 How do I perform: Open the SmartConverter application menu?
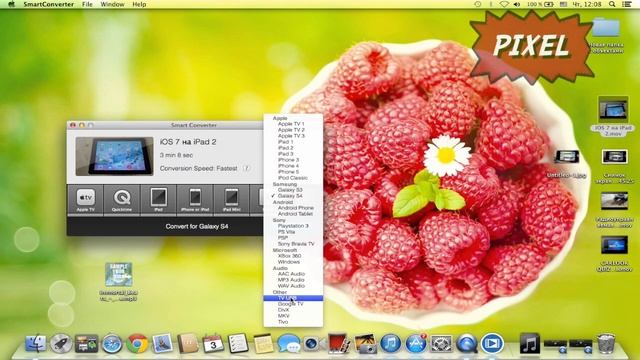(49, 4)
